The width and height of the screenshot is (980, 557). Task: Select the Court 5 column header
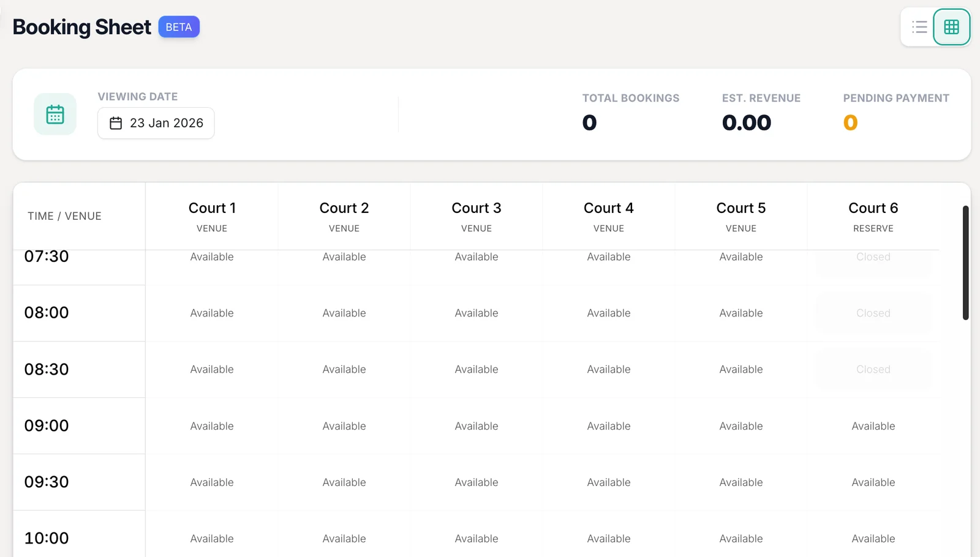coord(741,217)
